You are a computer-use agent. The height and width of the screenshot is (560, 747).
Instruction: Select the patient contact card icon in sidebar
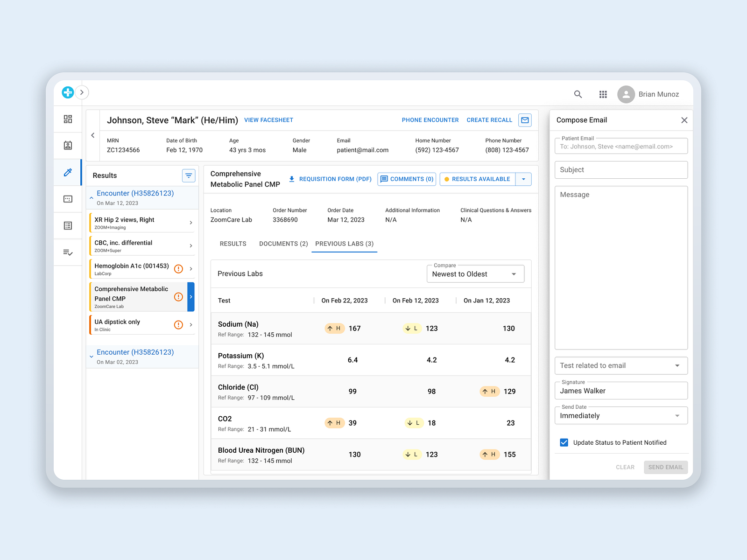pos(67,146)
